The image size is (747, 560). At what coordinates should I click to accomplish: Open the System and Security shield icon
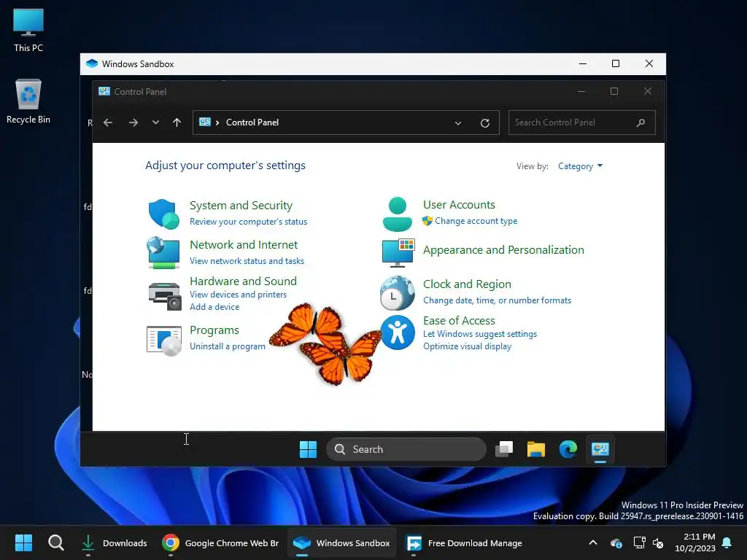pyautogui.click(x=164, y=214)
